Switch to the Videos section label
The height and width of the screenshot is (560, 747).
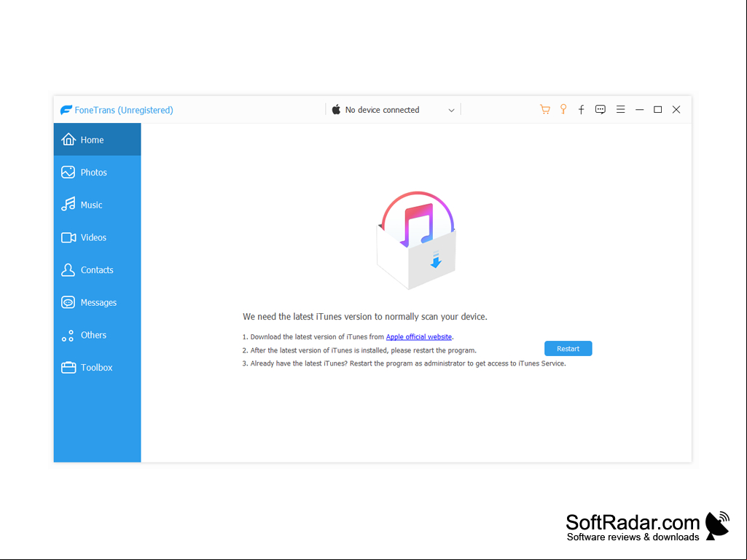point(93,237)
